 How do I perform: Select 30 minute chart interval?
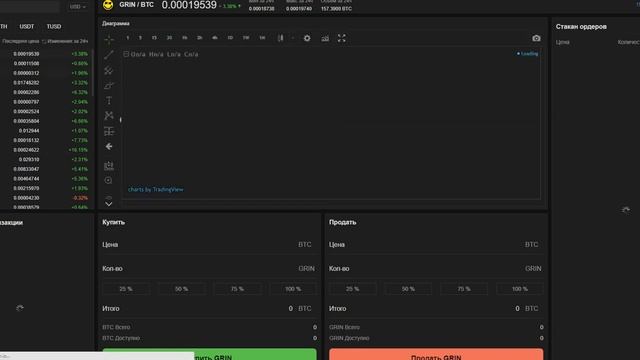point(169,38)
